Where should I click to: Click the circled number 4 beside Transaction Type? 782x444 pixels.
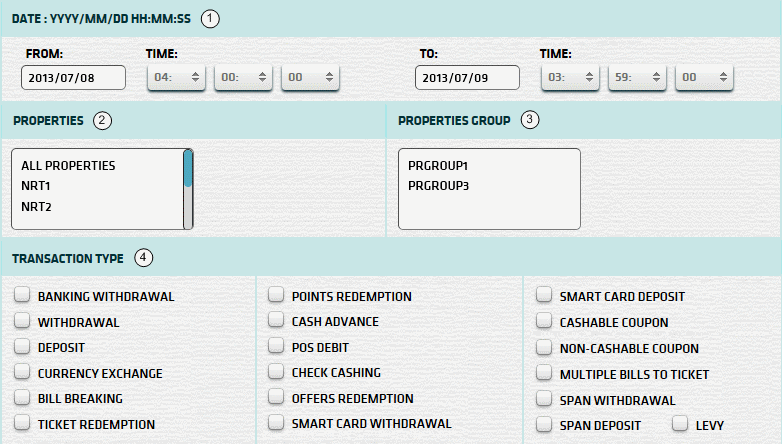[144, 259]
